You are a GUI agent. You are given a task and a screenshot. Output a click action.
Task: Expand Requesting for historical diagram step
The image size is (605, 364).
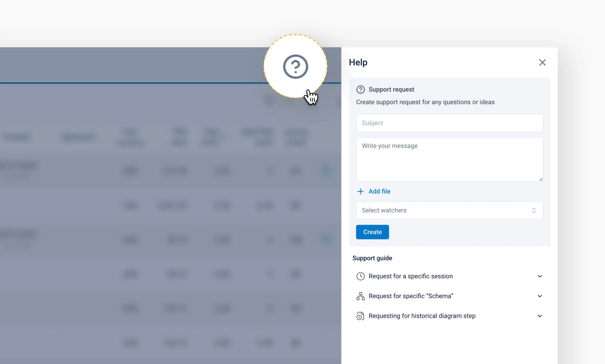[422, 316]
